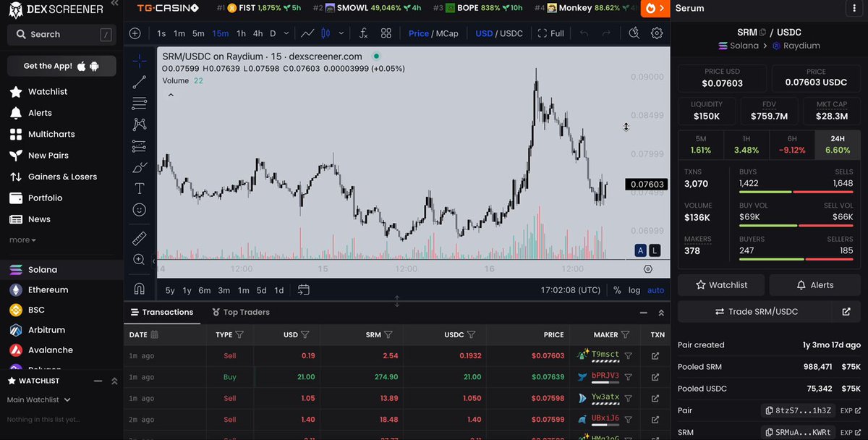Filter by maker bPRJV3 funnel icon

click(x=628, y=377)
